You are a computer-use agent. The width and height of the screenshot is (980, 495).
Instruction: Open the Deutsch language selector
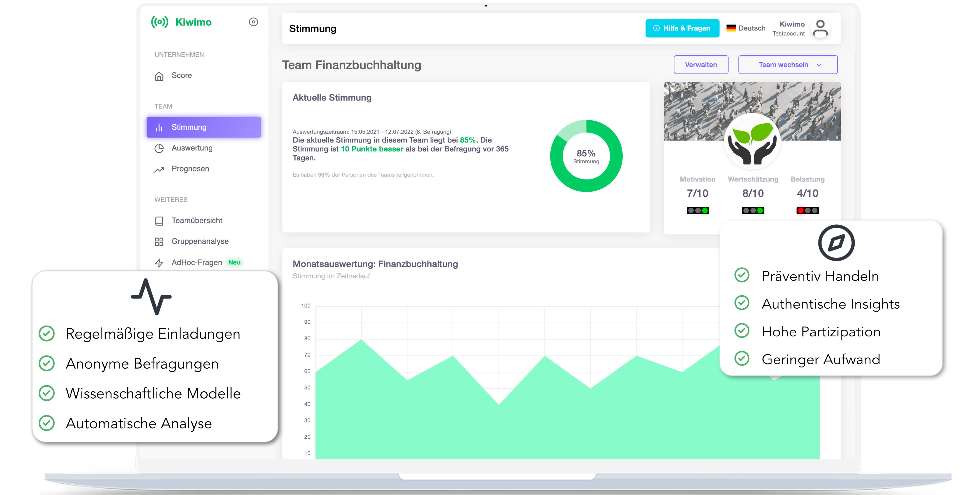746,28
